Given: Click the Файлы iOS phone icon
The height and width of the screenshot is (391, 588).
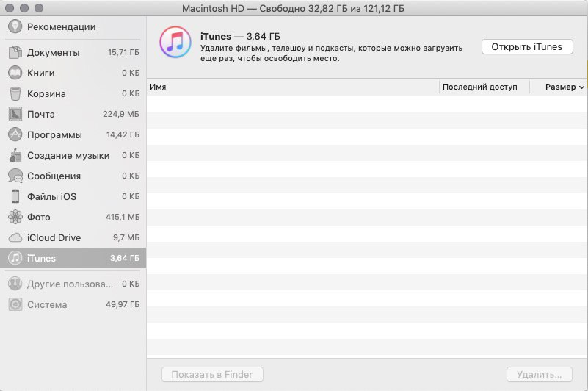Looking at the screenshot, I should (x=15, y=196).
